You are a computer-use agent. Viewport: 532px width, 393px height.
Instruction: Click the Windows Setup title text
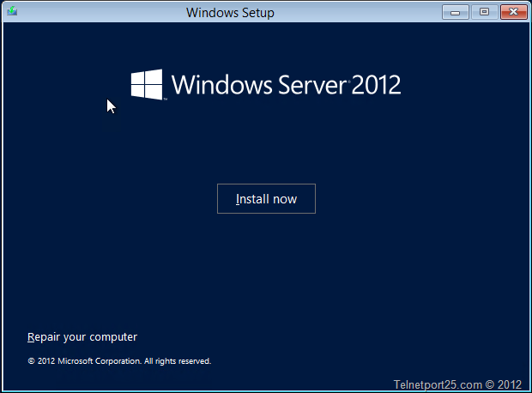[230, 13]
